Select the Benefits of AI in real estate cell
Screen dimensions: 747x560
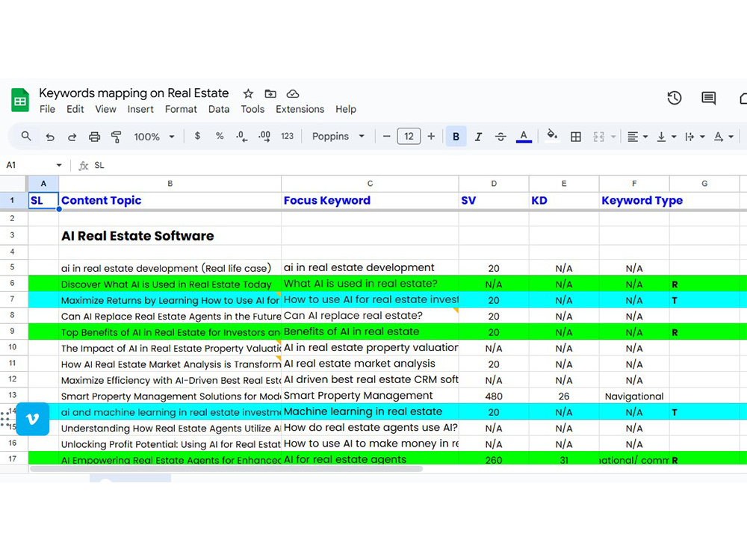pos(371,332)
